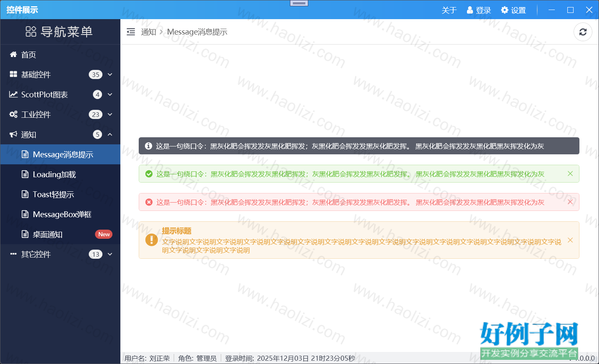Open Loading加载 page

60,174
